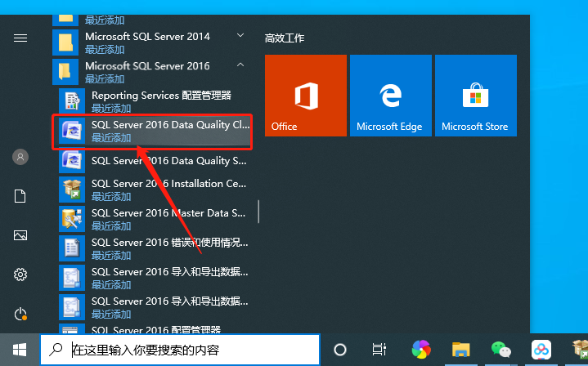Click Microsoft SQL Server 2014 folder icon
This screenshot has width=588, height=366.
point(65,42)
